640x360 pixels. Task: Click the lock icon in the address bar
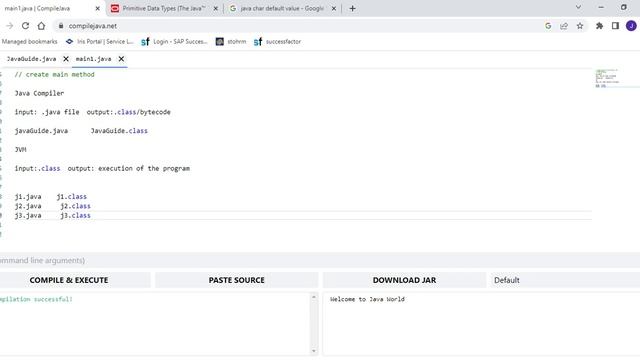click(61, 26)
